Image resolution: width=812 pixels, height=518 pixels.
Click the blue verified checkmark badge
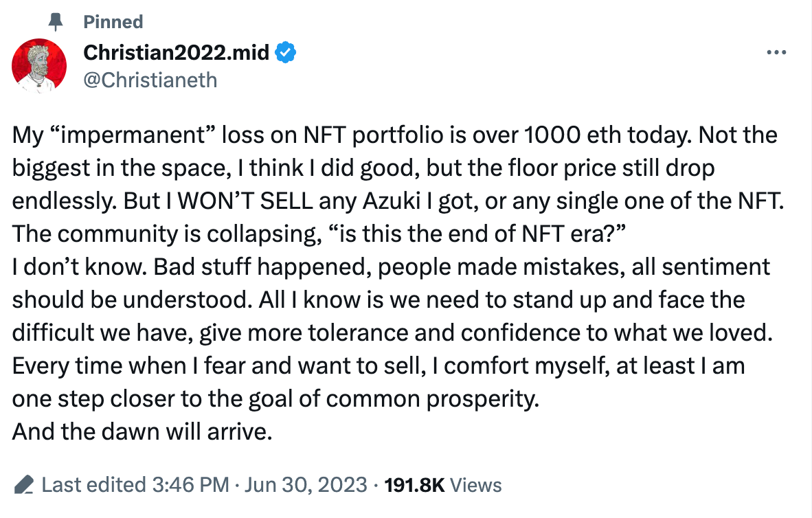[x=286, y=52]
